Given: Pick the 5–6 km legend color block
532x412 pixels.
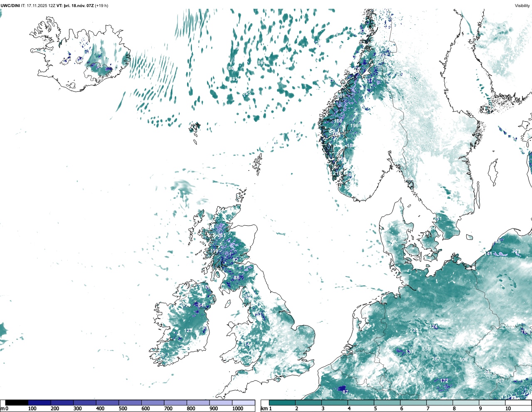Looking at the screenshot, I should 387,403.
